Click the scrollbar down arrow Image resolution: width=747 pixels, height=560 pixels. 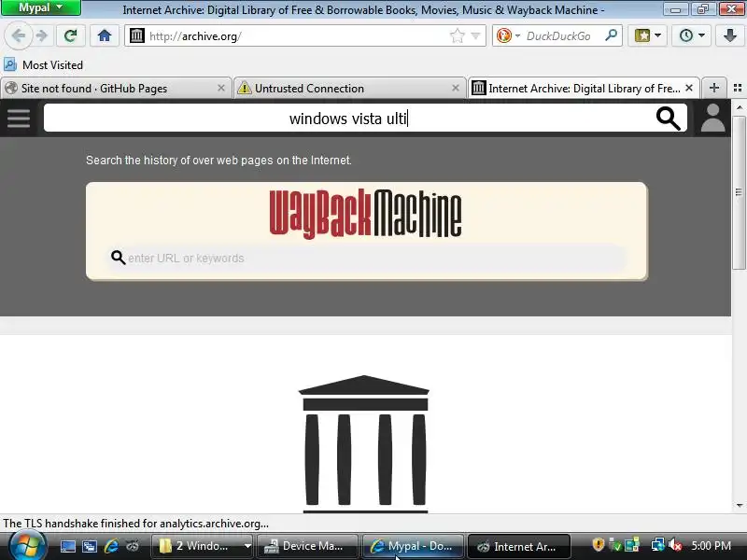click(x=739, y=505)
